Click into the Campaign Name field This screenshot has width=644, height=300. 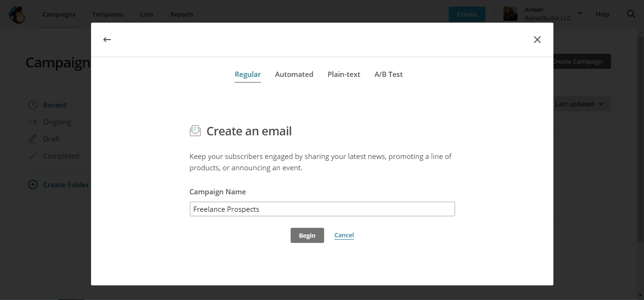(x=322, y=209)
